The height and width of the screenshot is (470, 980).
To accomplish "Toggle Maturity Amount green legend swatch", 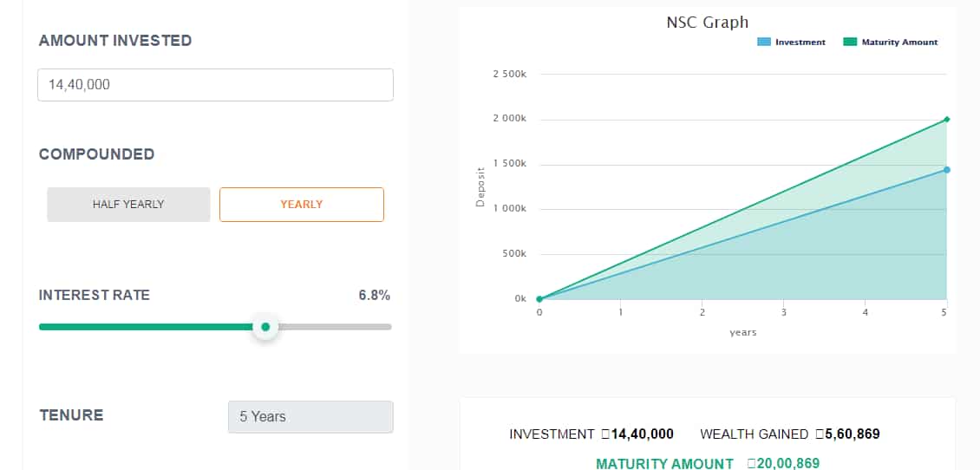I will point(850,42).
